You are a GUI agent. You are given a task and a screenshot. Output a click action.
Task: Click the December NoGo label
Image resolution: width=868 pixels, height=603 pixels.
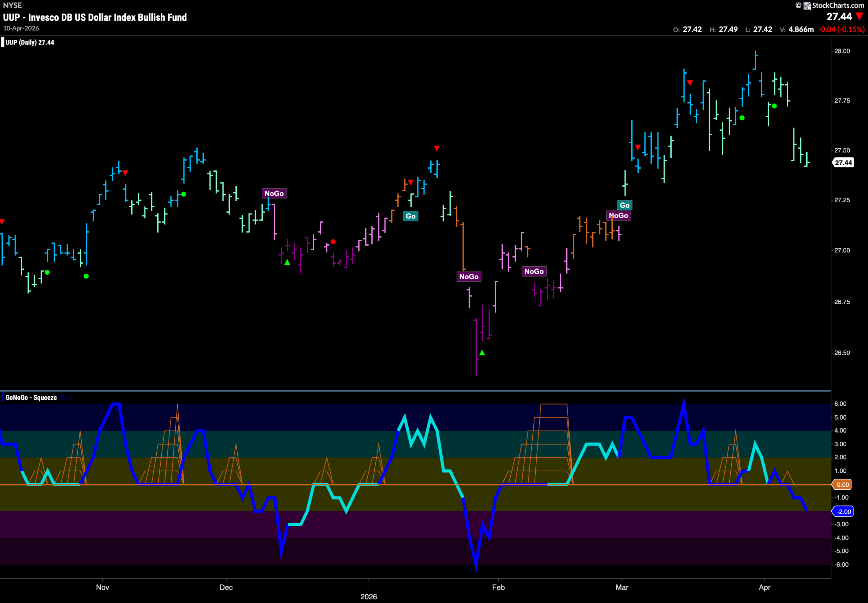point(274,193)
